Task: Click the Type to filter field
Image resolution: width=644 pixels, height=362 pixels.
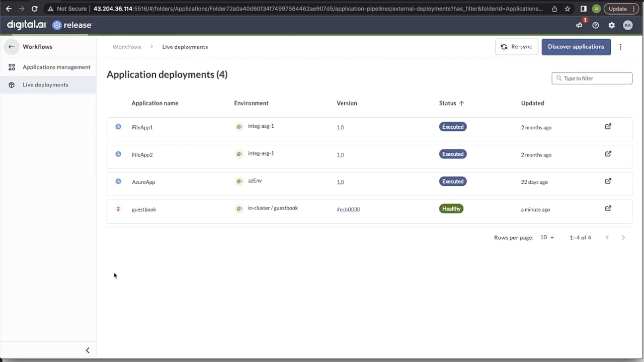Action: (x=592, y=78)
